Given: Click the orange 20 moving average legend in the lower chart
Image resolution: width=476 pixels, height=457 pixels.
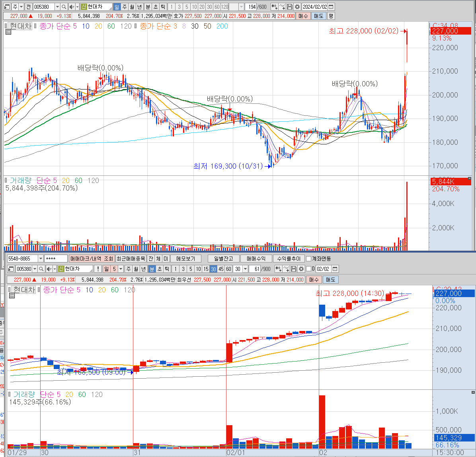Looking at the screenshot, I should pos(102,290).
